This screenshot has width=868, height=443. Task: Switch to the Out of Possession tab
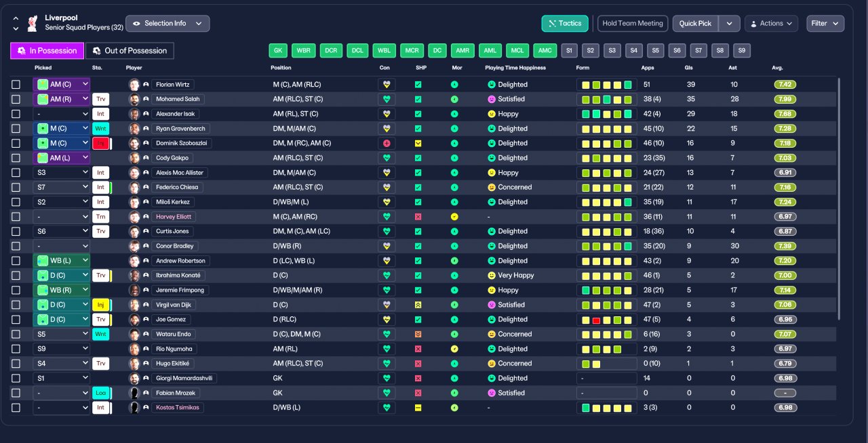coord(130,51)
